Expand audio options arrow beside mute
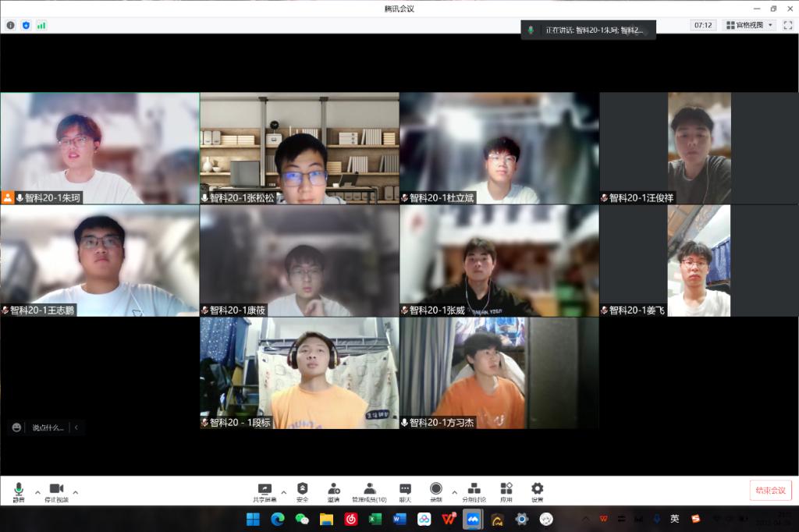Viewport: 799px width, 532px height. click(37, 492)
